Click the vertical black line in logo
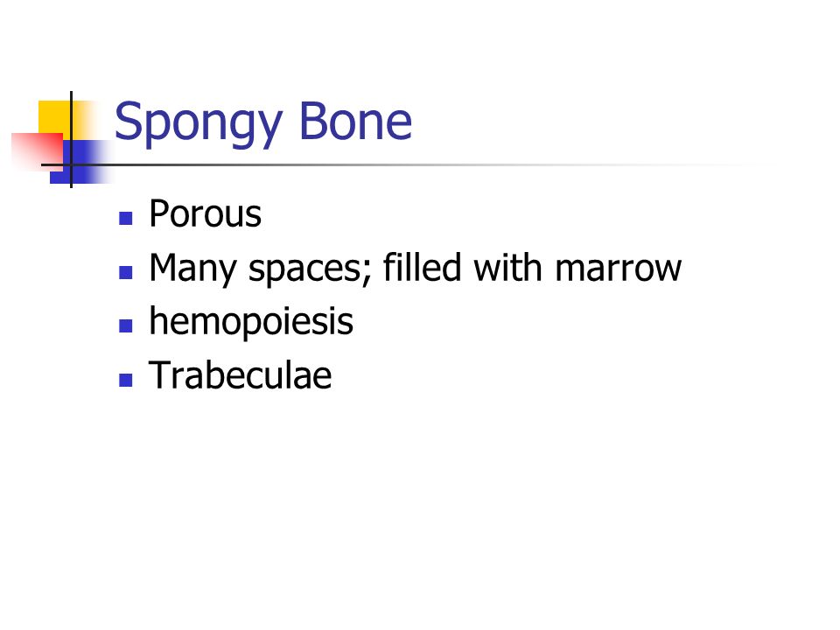 71,139
